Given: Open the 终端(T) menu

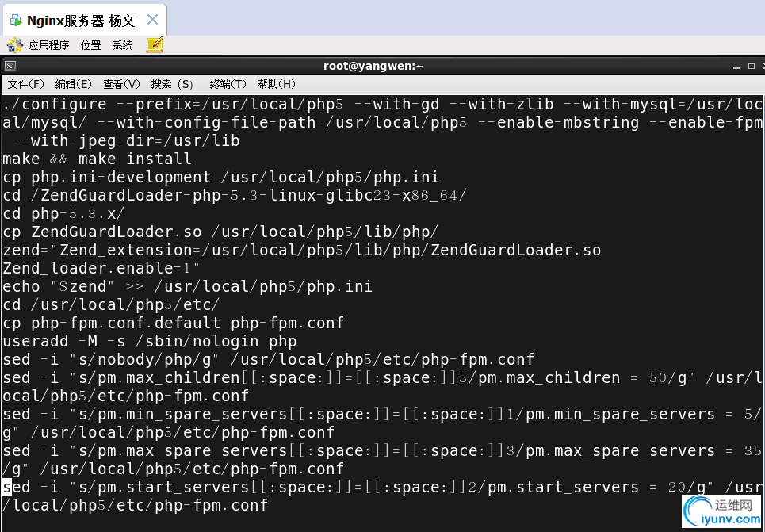Looking at the screenshot, I should coord(228,84).
